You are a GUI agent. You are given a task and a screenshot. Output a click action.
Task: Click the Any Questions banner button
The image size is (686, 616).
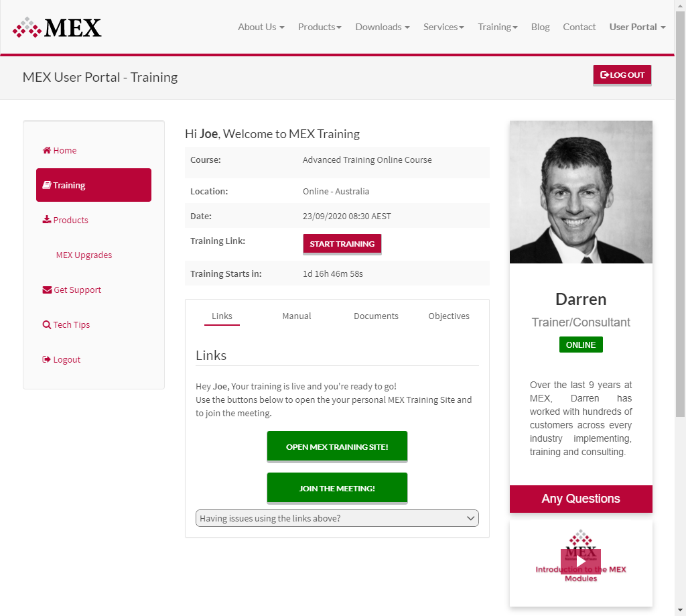(x=581, y=499)
